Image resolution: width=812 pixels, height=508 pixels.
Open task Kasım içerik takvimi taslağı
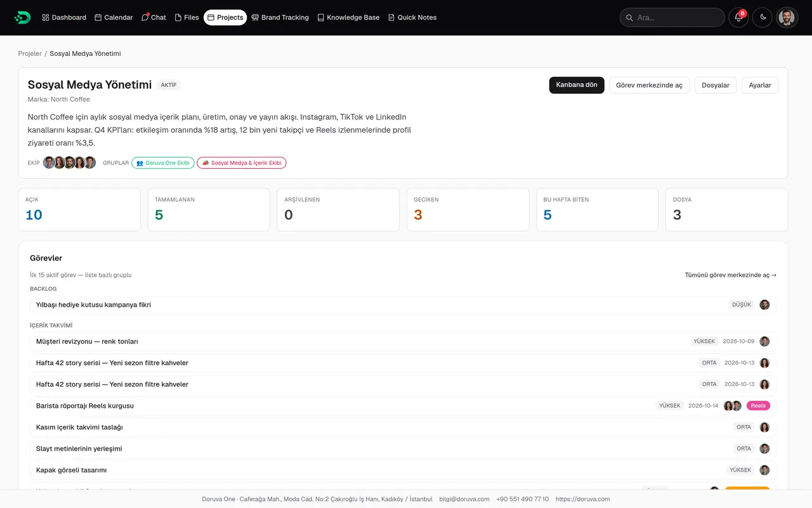tap(403, 427)
